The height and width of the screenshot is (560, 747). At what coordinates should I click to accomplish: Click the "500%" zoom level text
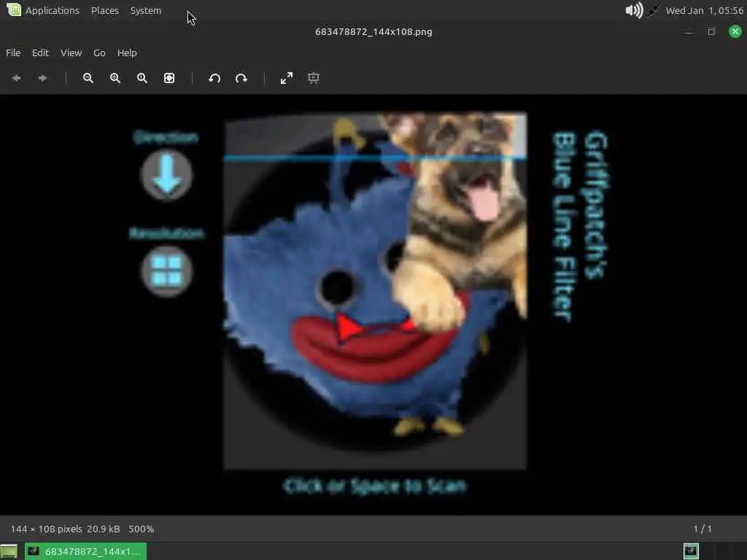point(141,529)
